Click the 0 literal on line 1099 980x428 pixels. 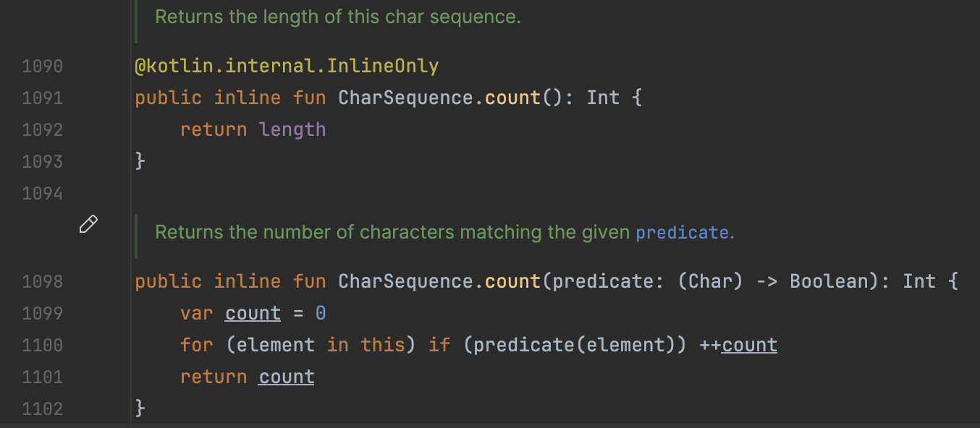(321, 313)
